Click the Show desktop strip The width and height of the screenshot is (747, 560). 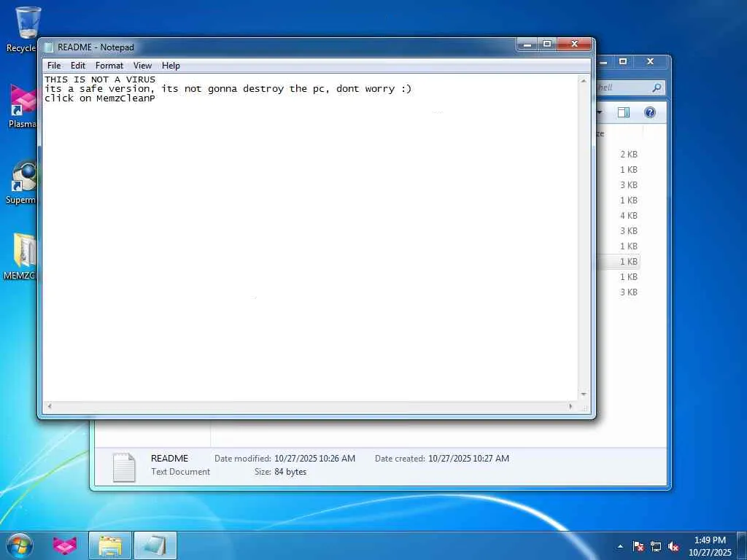pos(742,545)
